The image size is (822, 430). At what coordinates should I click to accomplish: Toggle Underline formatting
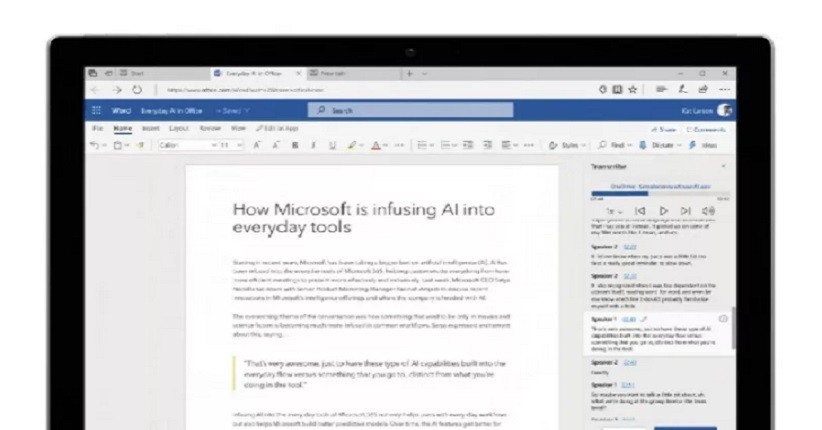(332, 145)
